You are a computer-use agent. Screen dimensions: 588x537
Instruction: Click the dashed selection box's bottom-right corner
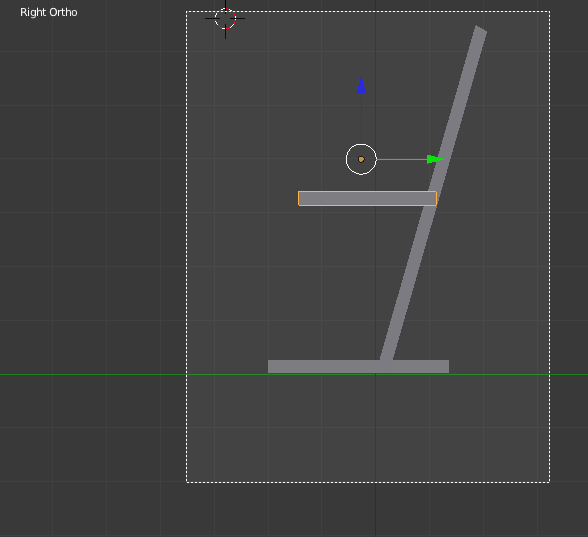tap(550, 482)
